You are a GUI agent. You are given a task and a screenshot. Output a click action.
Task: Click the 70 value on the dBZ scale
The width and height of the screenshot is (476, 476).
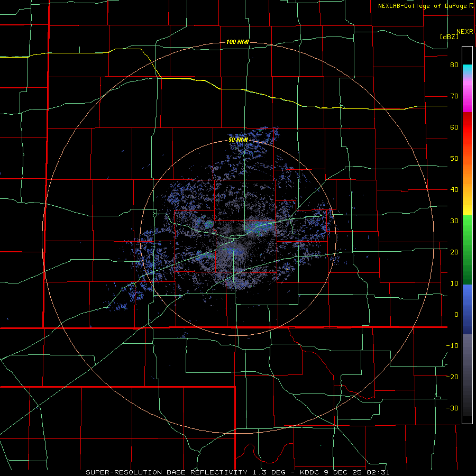454,96
